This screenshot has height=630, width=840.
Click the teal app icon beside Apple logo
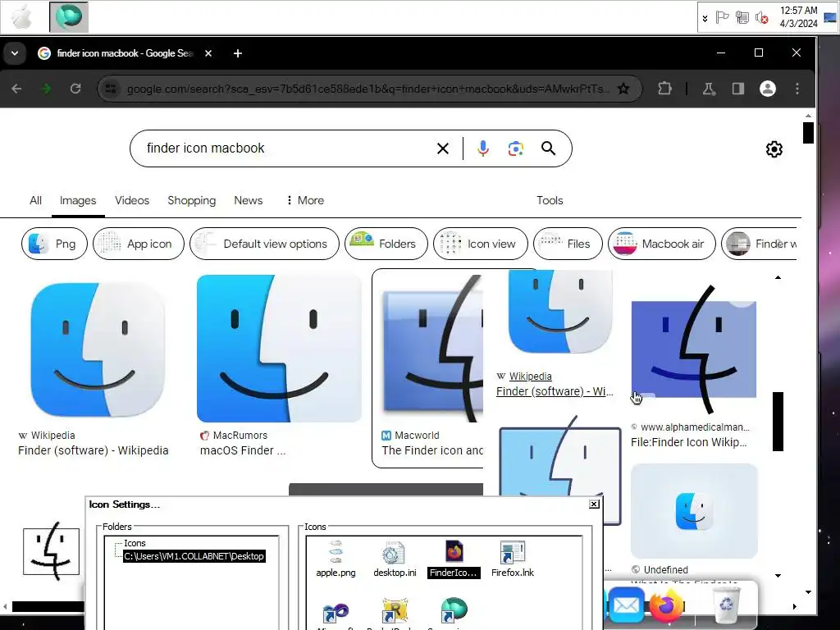pyautogui.click(x=69, y=16)
